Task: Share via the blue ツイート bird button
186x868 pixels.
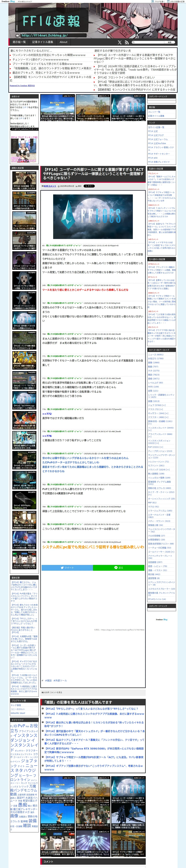Action: pos(67,568)
